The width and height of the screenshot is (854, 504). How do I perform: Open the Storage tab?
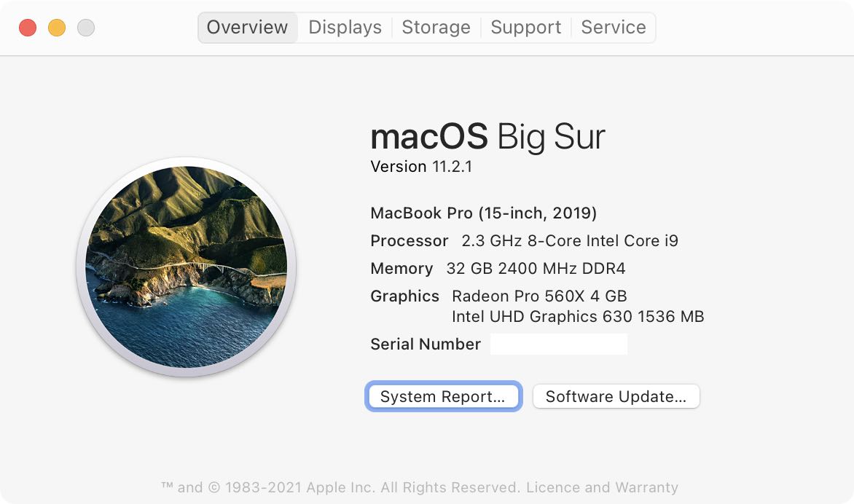point(435,27)
